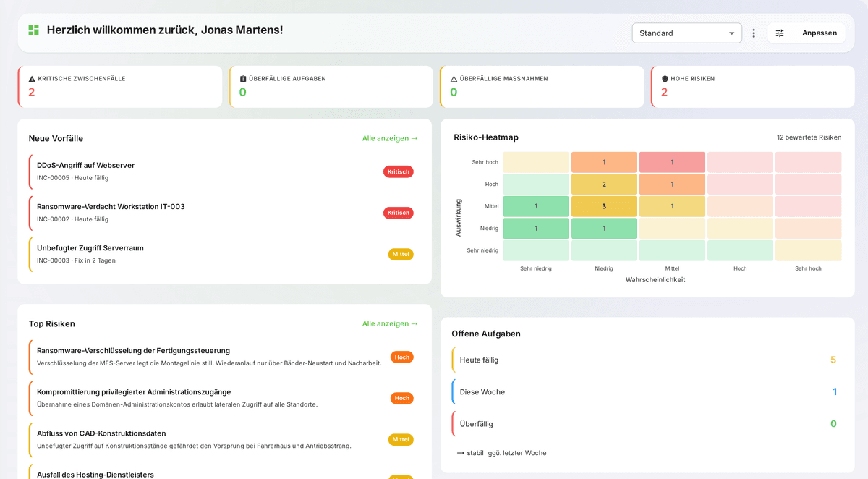Click the Offene Aufgaben heading
The image size is (868, 479).
click(486, 334)
